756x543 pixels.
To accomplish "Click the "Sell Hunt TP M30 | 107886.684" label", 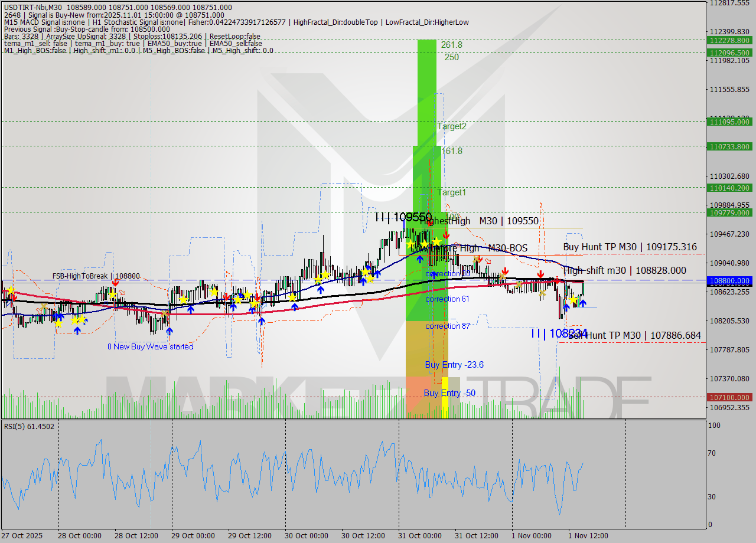I will (x=636, y=336).
